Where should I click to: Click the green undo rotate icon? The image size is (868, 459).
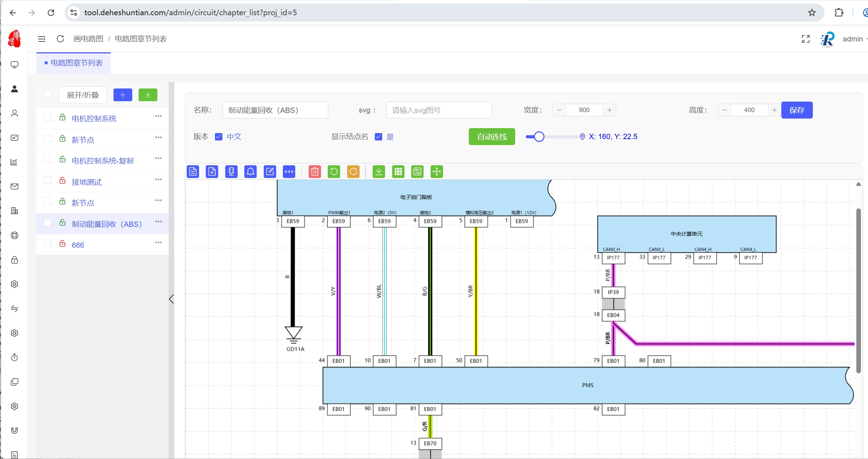point(334,172)
